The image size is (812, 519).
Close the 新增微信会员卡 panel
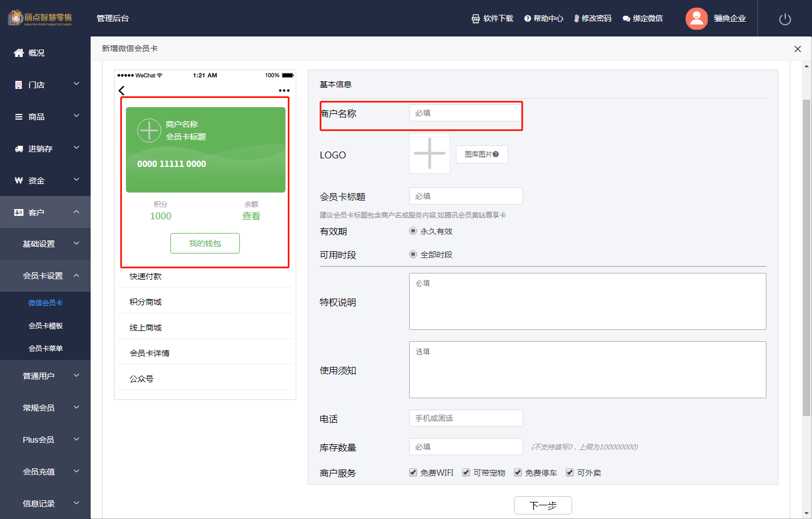pos(798,49)
